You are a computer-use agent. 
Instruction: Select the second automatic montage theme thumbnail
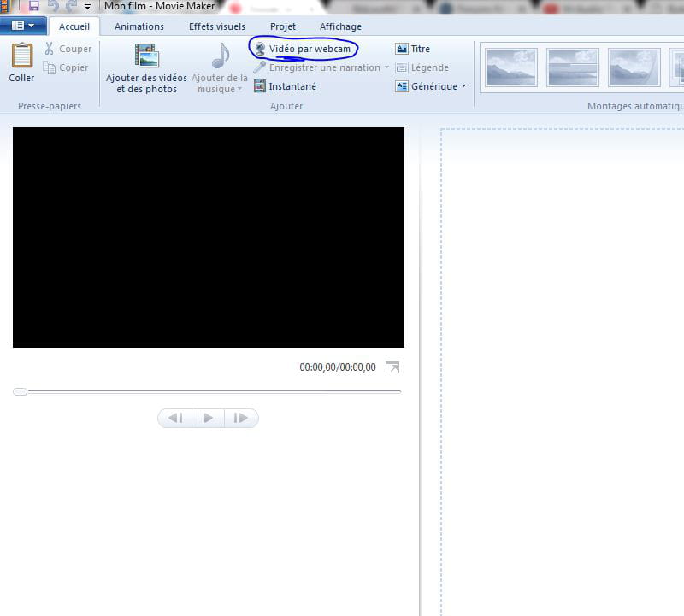pyautogui.click(x=573, y=67)
